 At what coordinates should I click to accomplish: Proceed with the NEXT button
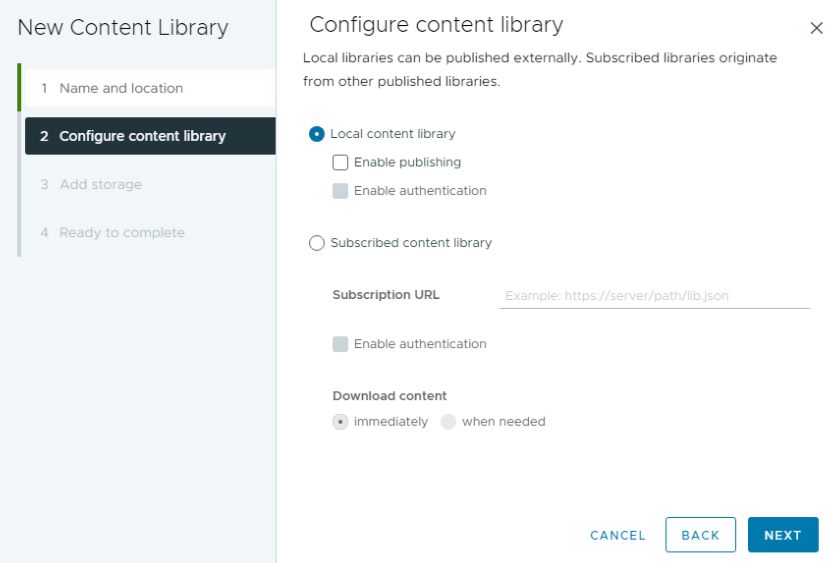point(783,535)
